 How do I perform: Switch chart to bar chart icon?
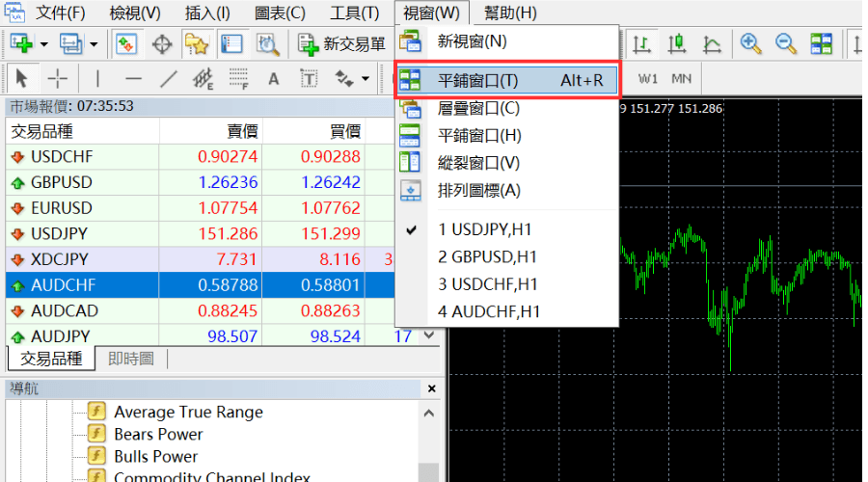coord(641,43)
